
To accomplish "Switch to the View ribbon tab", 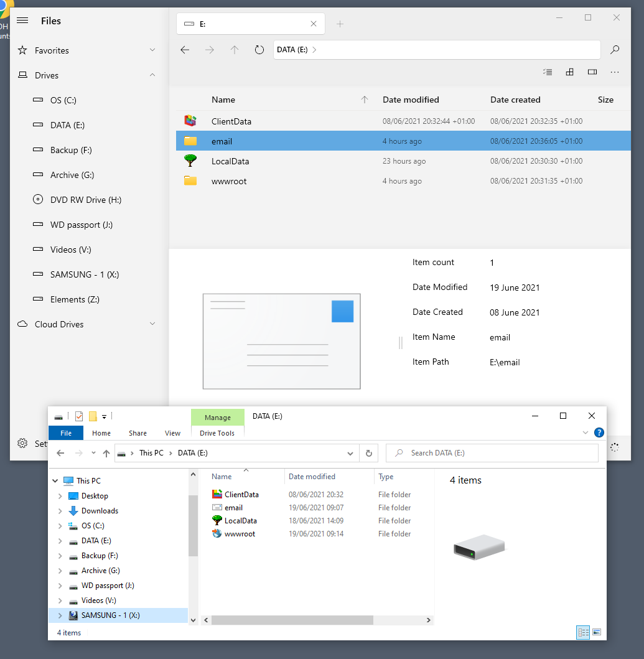I will (172, 432).
